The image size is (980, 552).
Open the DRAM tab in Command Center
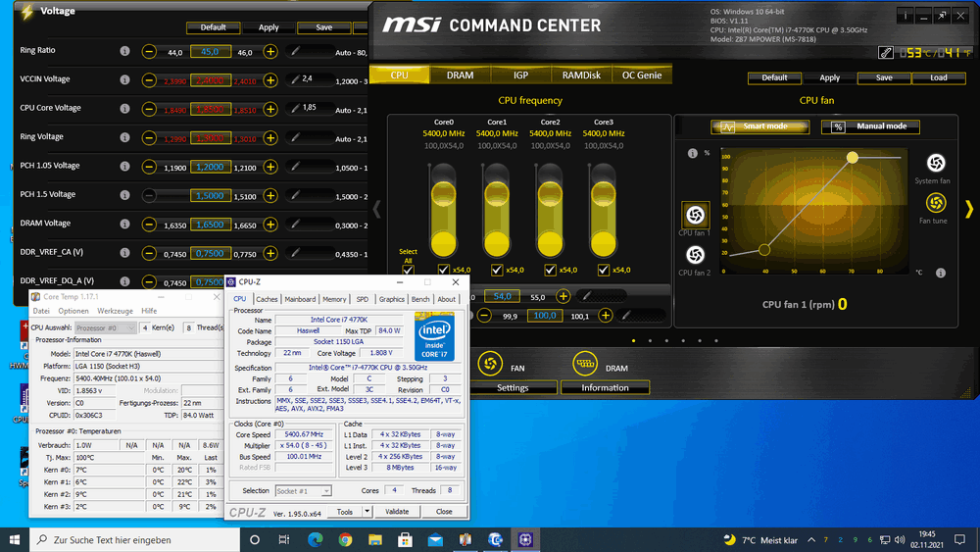460,75
